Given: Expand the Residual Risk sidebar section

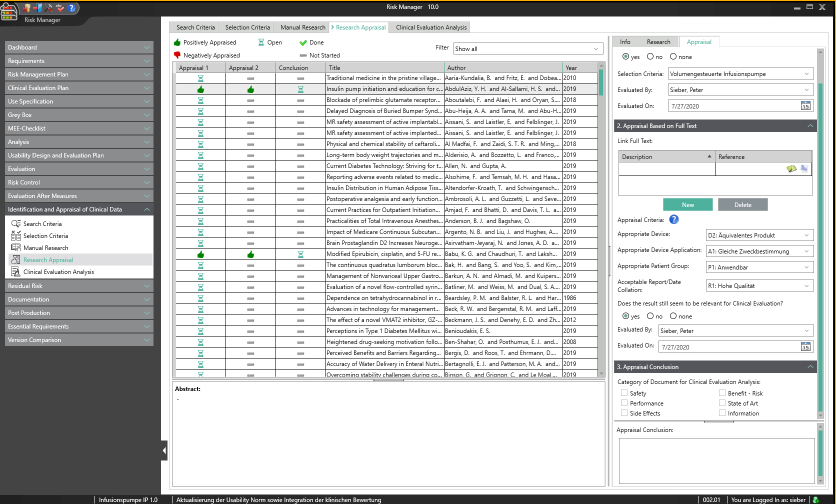Looking at the screenshot, I should tap(78, 286).
